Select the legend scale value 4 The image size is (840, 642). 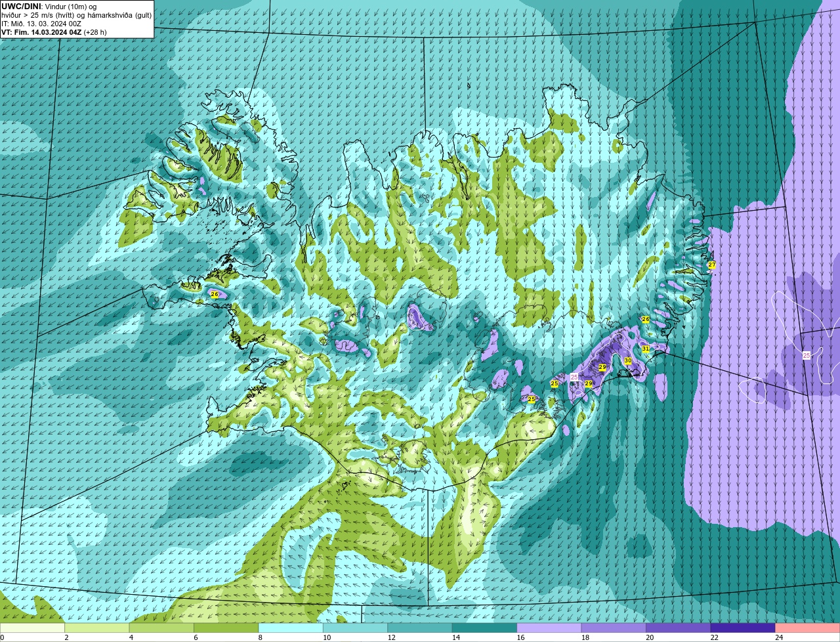point(131,637)
